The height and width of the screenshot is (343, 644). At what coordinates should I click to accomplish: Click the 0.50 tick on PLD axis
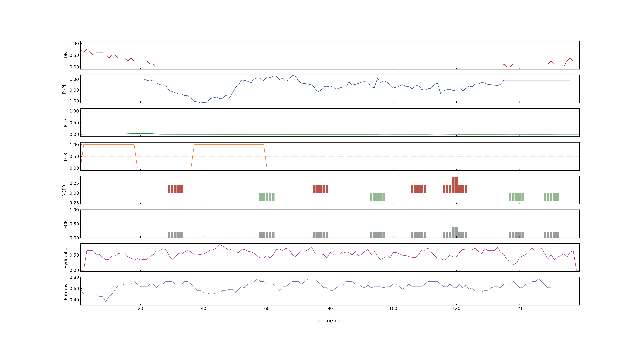pos(74,123)
